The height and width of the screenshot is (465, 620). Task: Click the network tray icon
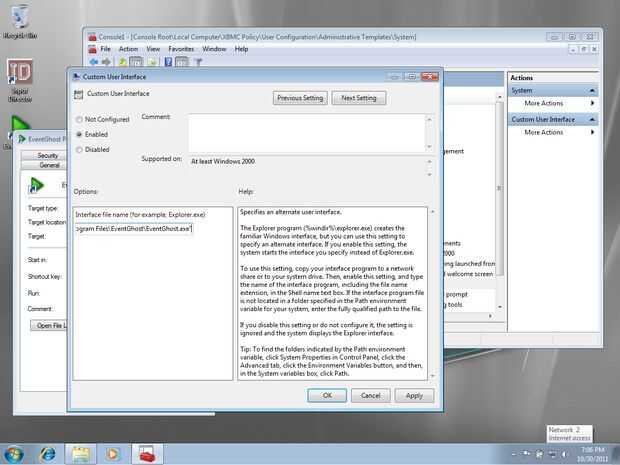point(552,454)
